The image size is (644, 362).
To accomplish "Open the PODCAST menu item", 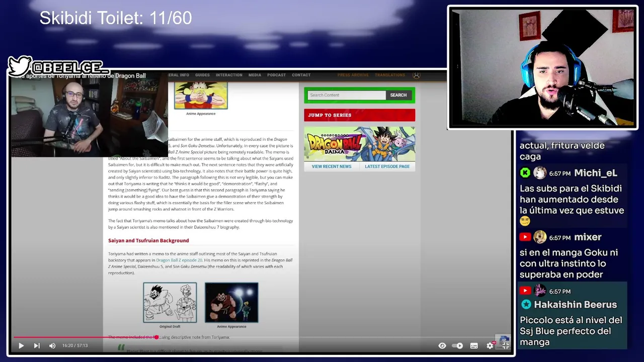I will (276, 75).
